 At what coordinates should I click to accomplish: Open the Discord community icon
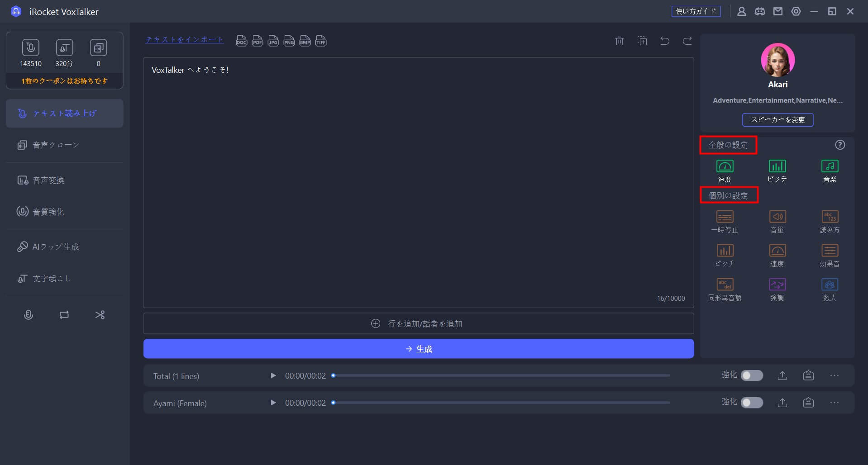(760, 12)
